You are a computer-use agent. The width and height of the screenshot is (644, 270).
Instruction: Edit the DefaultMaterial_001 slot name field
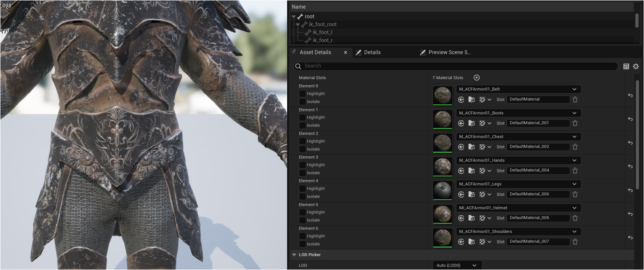[x=538, y=123]
